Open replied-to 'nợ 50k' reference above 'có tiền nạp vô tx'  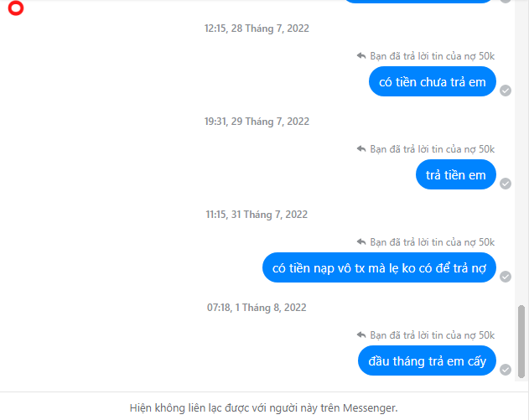point(433,242)
